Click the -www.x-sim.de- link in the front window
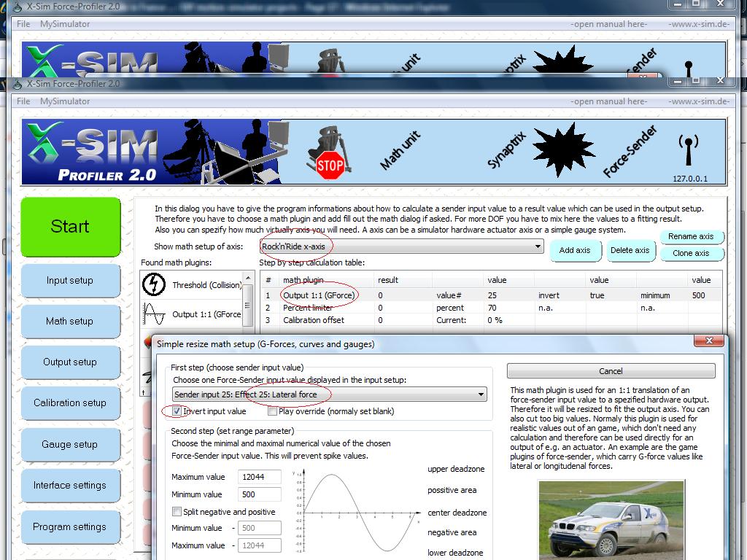Viewport: 747px width, 560px height. click(699, 101)
